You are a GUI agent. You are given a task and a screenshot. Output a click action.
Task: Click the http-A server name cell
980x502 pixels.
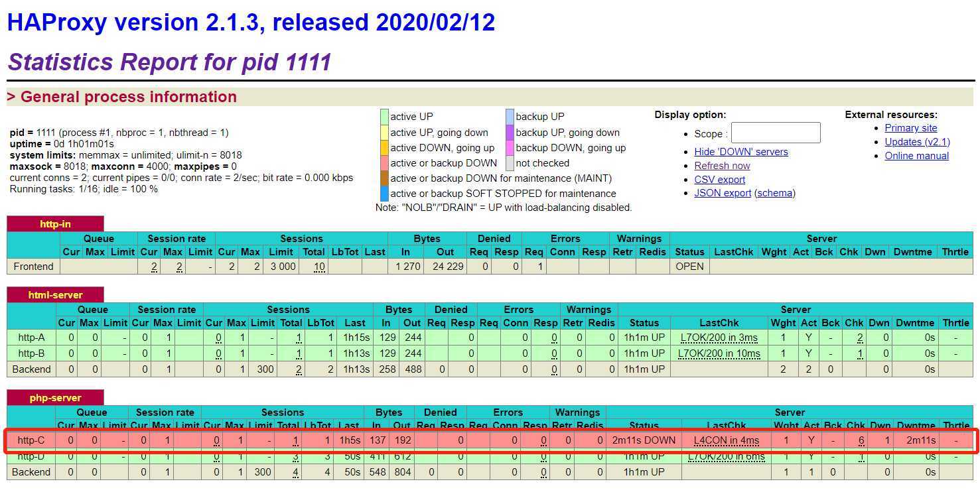click(31, 338)
